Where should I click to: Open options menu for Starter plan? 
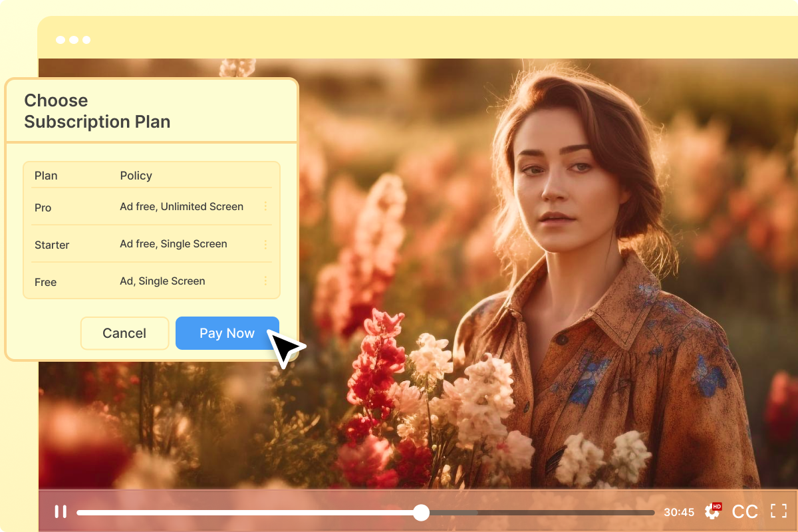tap(265, 244)
